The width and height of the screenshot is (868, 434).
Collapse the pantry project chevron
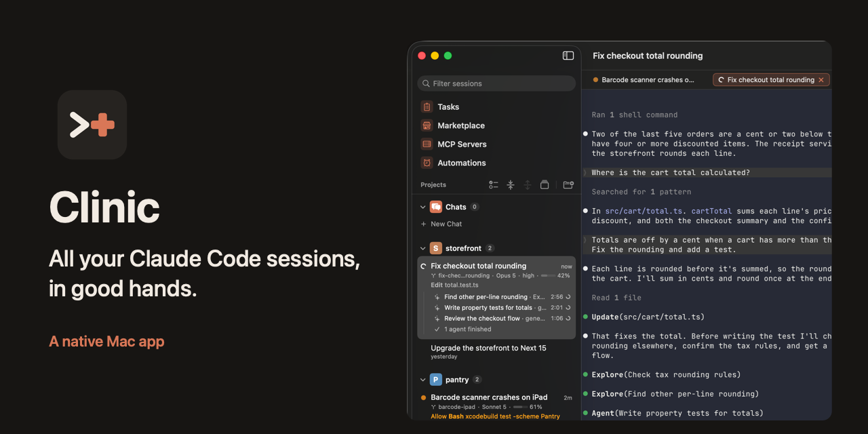pos(423,380)
